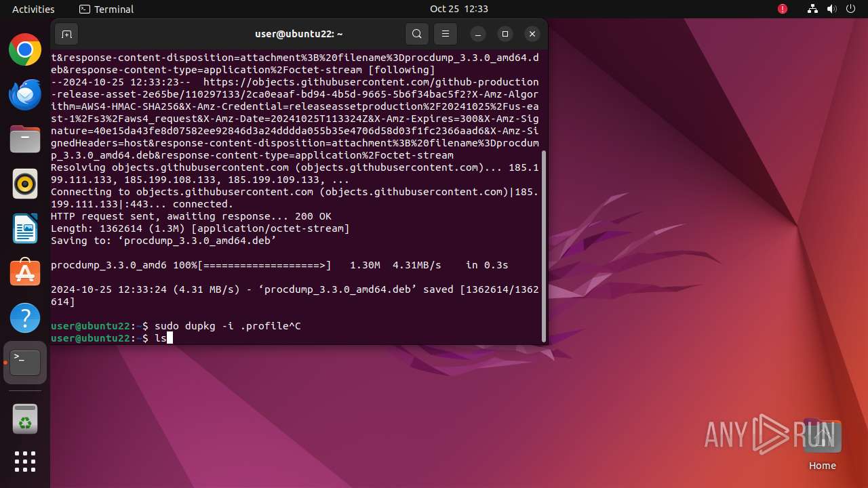The height and width of the screenshot is (488, 868).
Task: Open the Terminal app menu in the top bar
Action: click(106, 9)
